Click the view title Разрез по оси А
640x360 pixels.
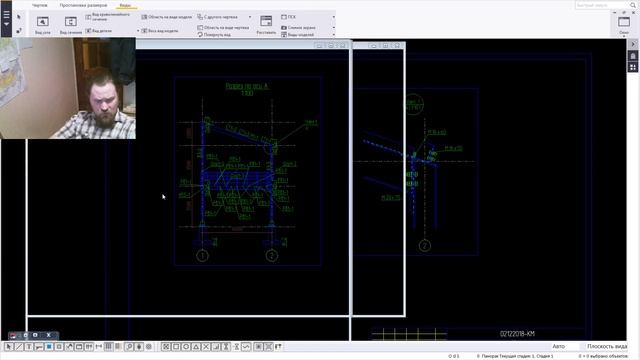[x=247, y=86]
